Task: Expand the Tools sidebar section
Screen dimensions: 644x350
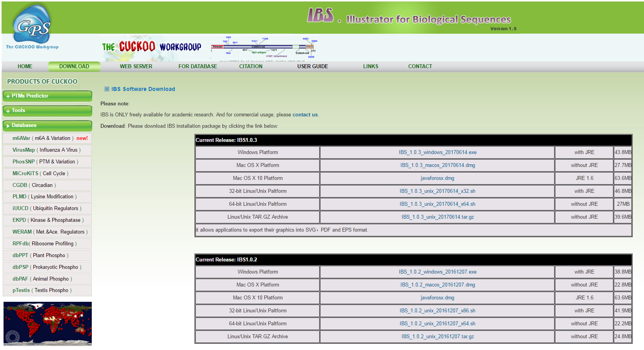Action: 47,111
